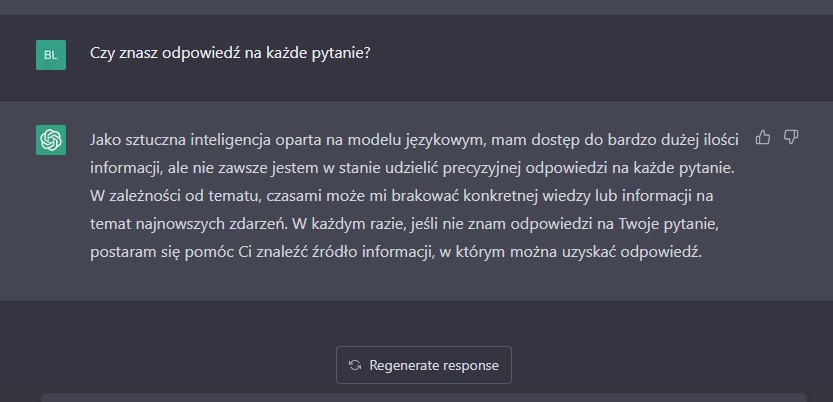Click the line starting "postaram się pomóc"

click(396, 251)
